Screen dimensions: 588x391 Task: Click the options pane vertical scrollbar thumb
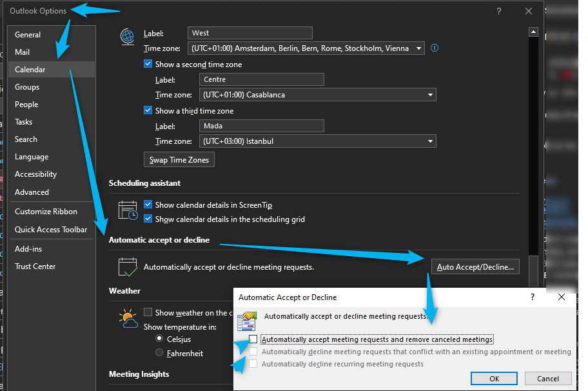click(x=533, y=271)
